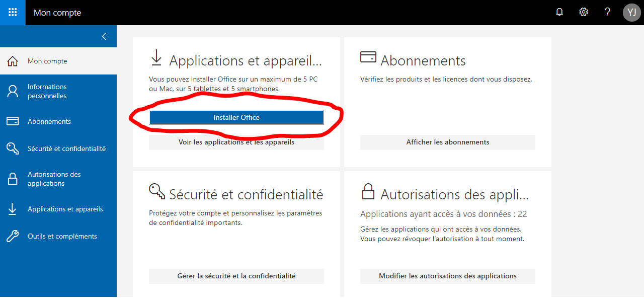Viewport: 644px width, 302px height.
Task: Click the Installer Office button
Action: tap(236, 117)
